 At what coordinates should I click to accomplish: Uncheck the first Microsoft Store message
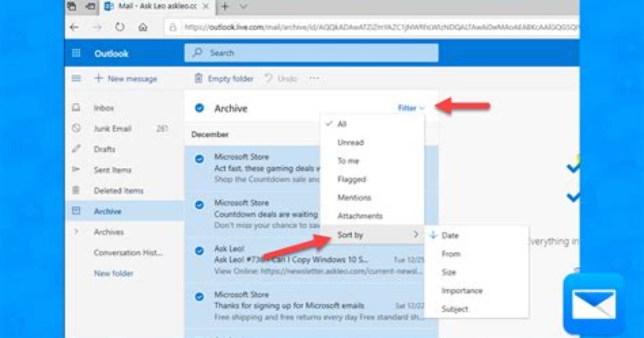200,159
